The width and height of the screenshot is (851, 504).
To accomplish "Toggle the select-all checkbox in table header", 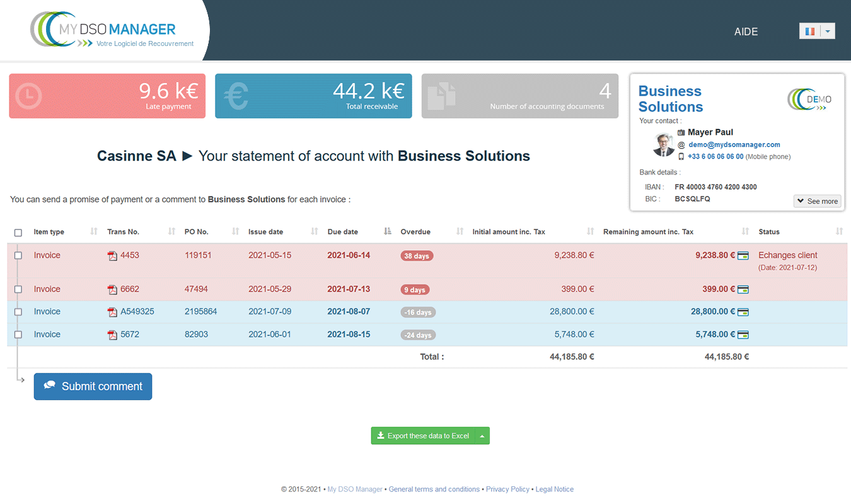I will point(18,232).
